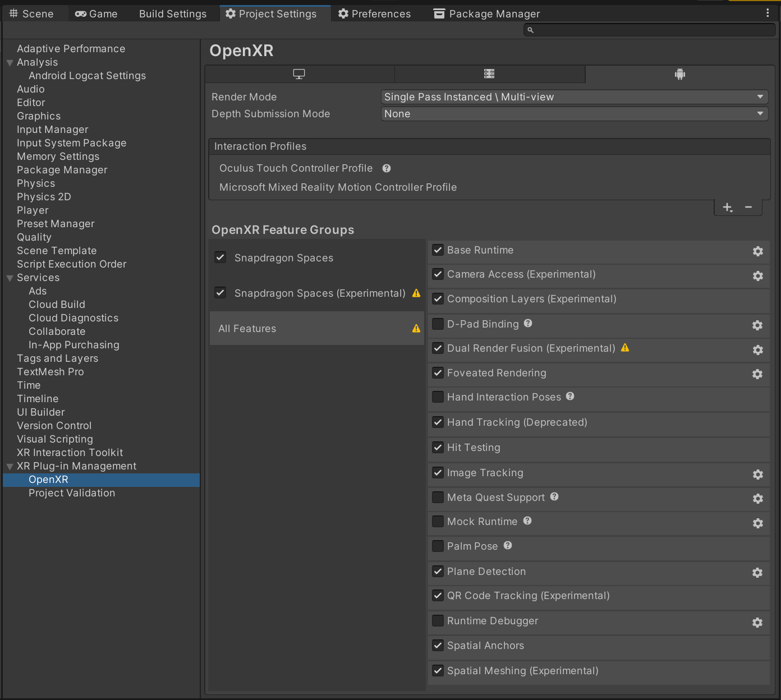Click help icon beside Palm Pose
781x700 pixels.
click(x=508, y=545)
